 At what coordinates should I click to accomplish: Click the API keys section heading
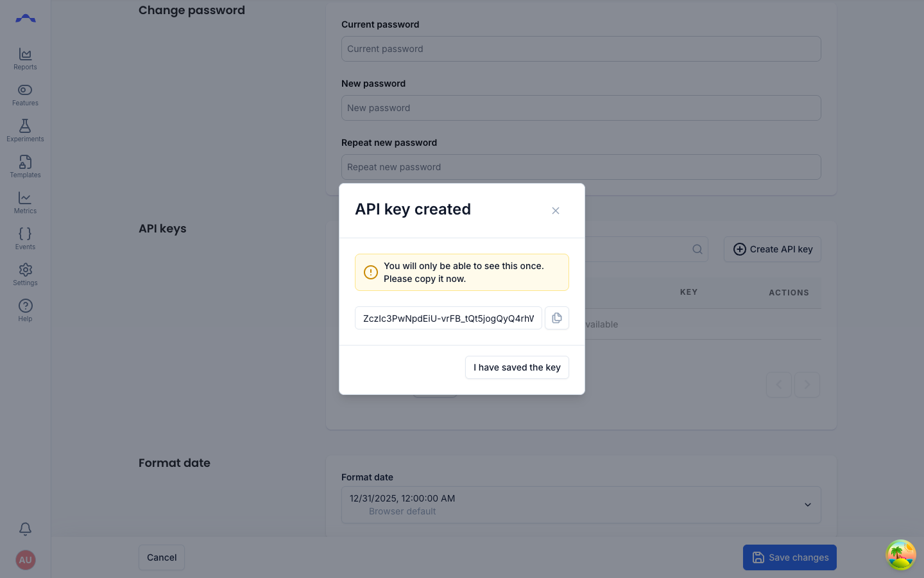pyautogui.click(x=162, y=229)
